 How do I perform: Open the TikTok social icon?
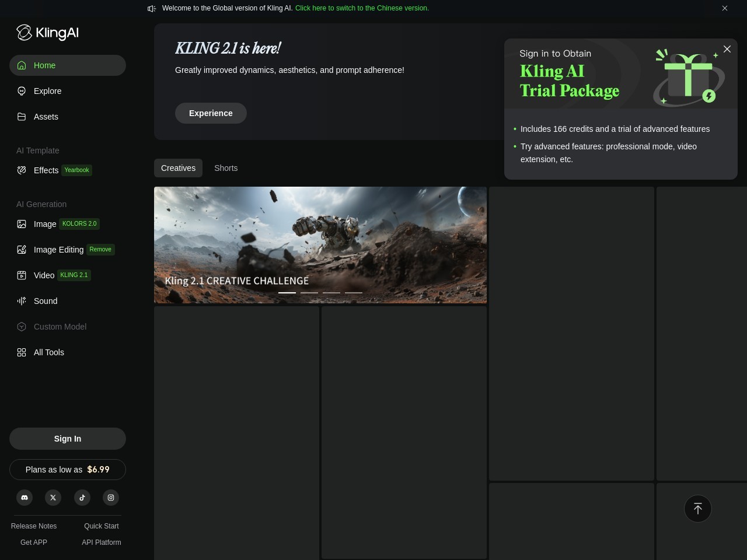(82, 498)
